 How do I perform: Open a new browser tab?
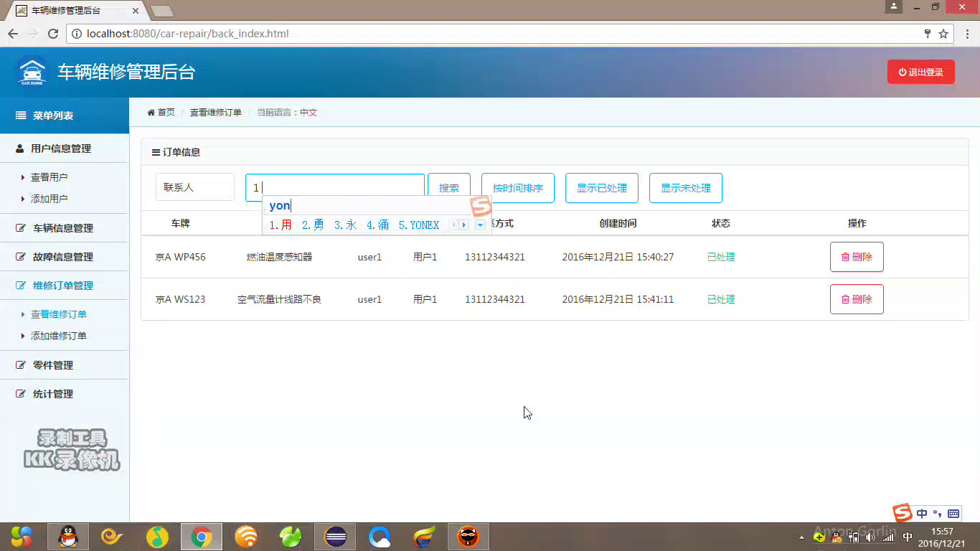click(x=162, y=11)
